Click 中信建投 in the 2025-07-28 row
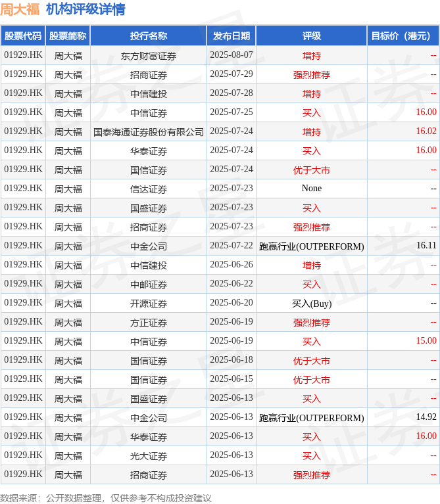 (x=149, y=94)
